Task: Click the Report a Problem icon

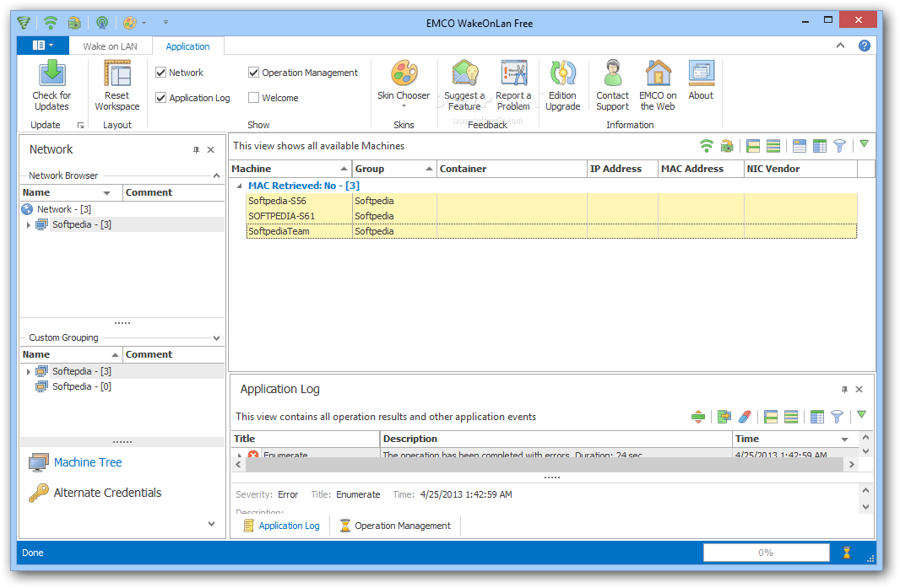Action: 513,73
